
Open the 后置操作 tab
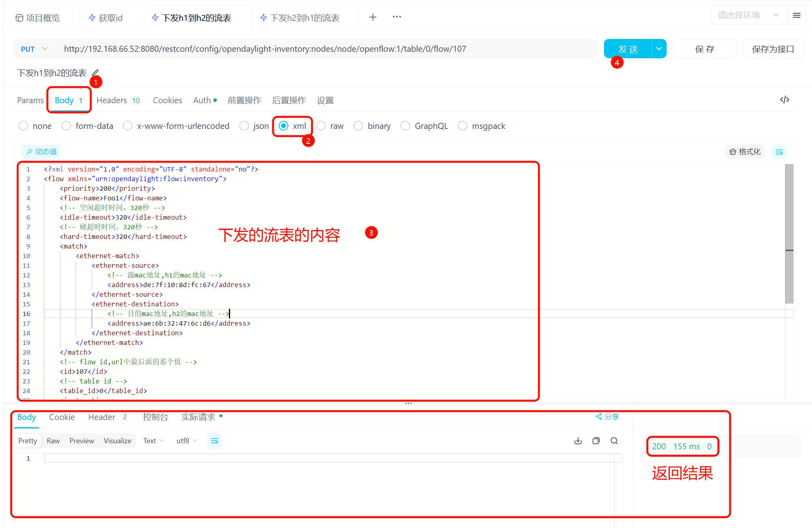pos(289,100)
